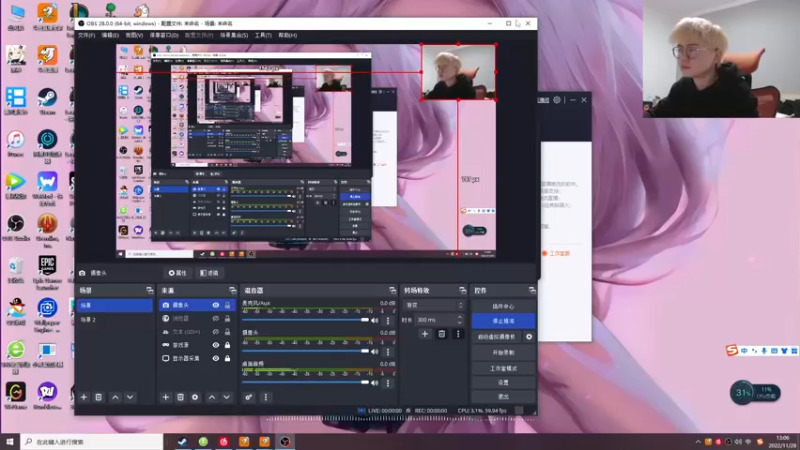800x450 pixels.
Task: Click the 停止推流 button in Controls
Action: (503, 321)
